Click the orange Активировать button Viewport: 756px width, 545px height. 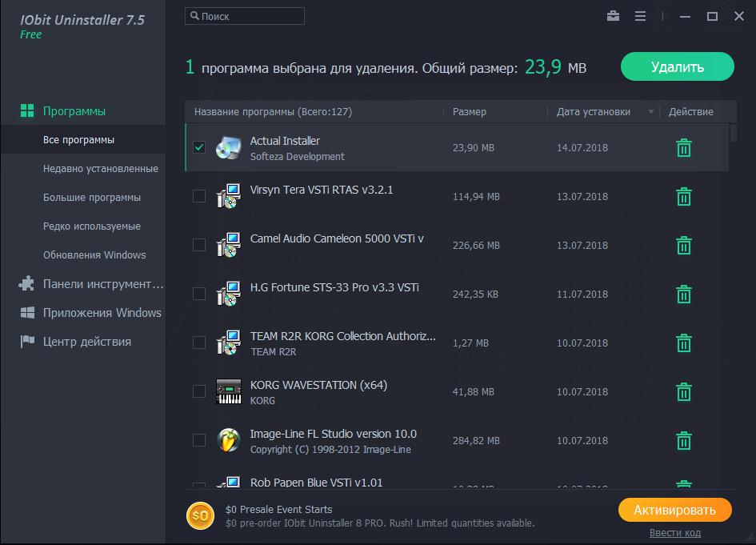(674, 510)
